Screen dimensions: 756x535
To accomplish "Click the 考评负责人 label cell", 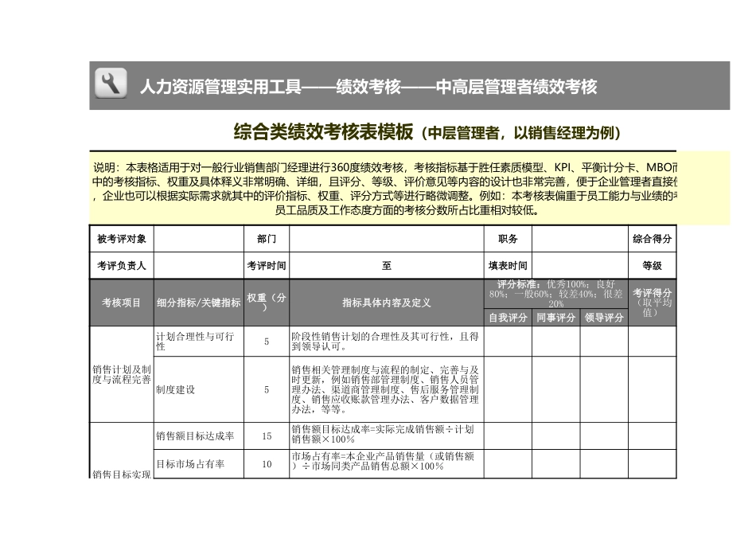I will tap(122, 265).
